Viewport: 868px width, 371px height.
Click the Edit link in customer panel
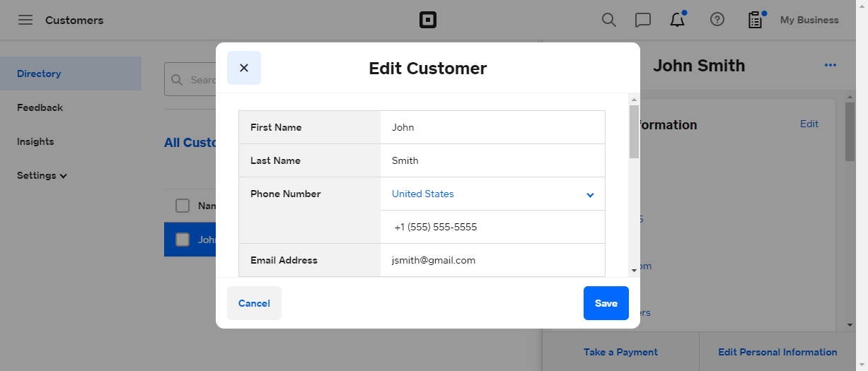809,124
